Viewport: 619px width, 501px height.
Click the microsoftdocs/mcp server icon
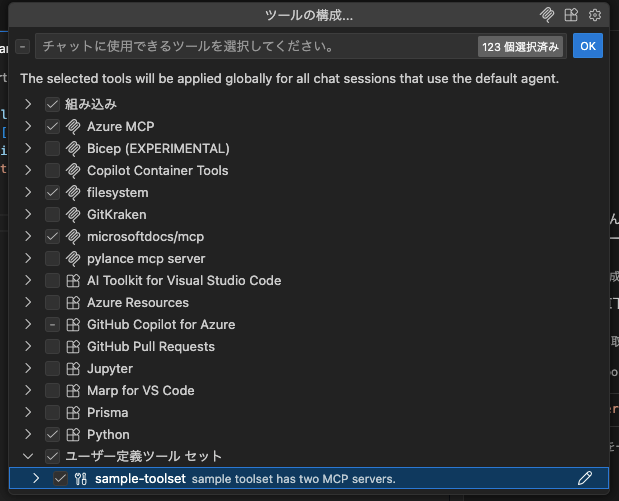click(73, 236)
